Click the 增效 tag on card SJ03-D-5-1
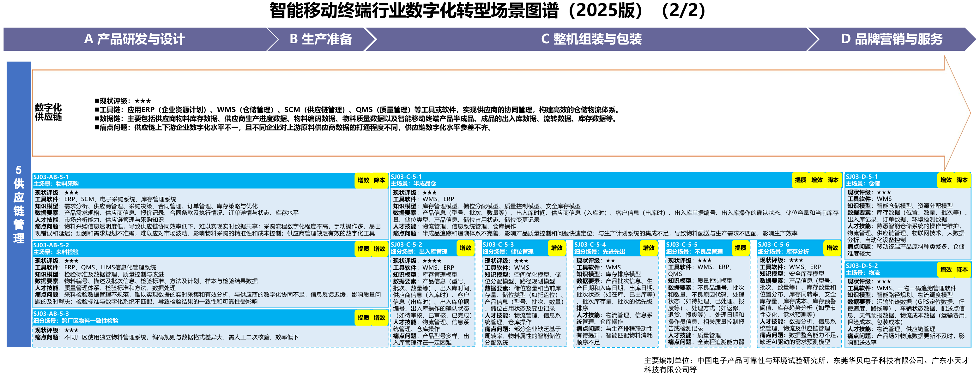980x377 pixels. click(x=946, y=180)
